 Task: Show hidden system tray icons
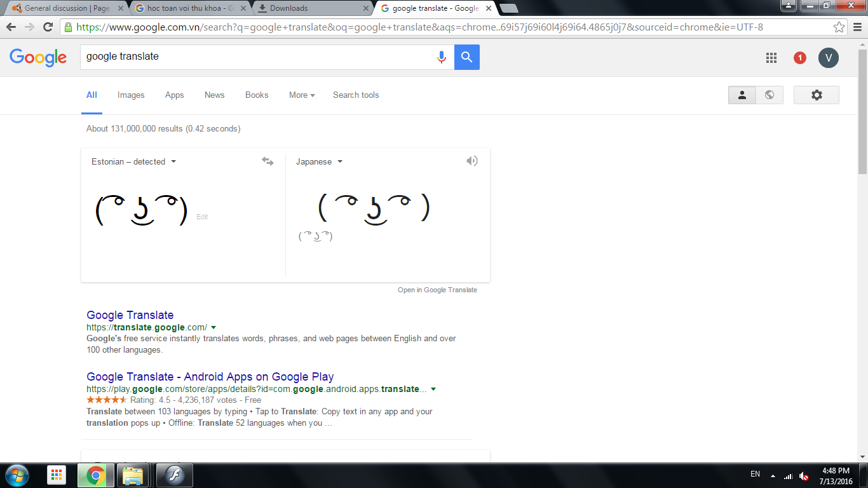coord(773,475)
